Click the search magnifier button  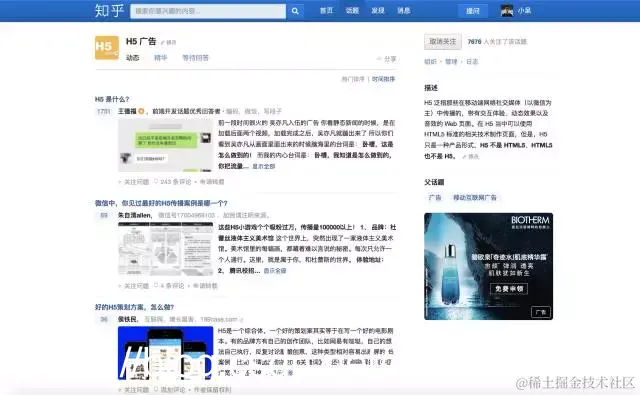click(x=295, y=11)
